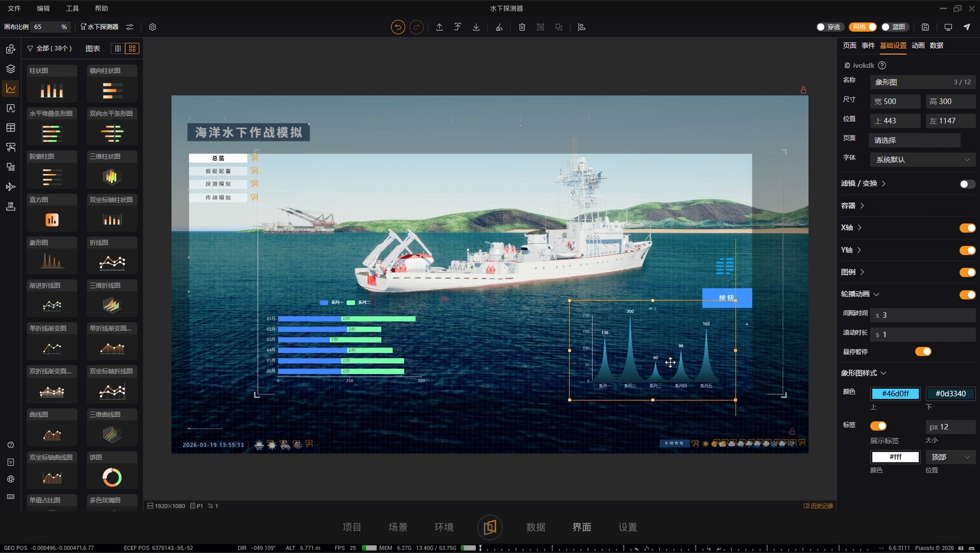Screen dimensions: 980x553
Task: Open the 工具 menu in the menu bar
Action: pyautogui.click(x=72, y=8)
